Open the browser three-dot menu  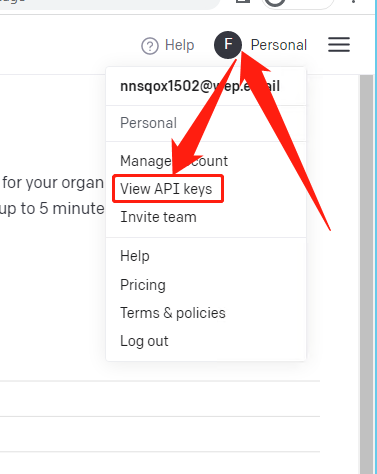tap(353, 1)
